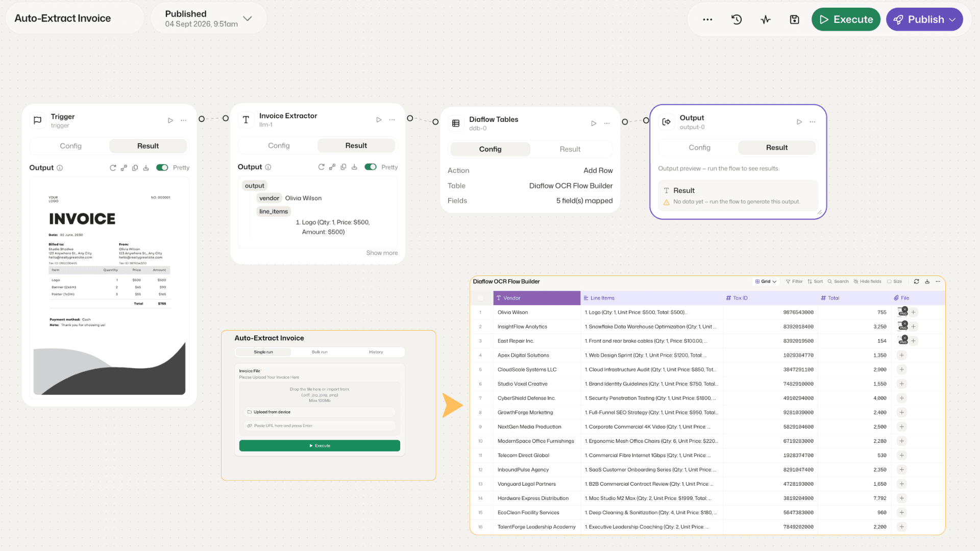Run the Output node play icon
Screen dimensions: 980x551
click(799, 122)
